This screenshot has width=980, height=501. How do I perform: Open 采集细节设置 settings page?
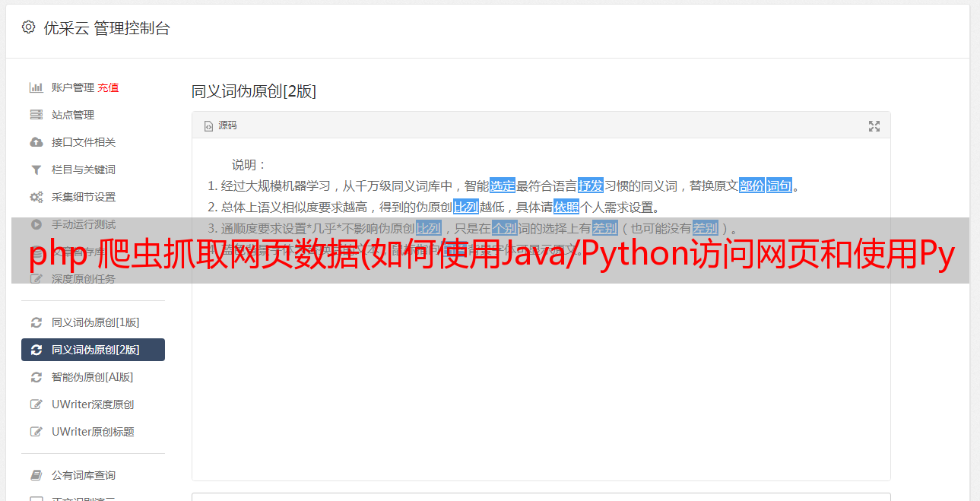click(84, 197)
